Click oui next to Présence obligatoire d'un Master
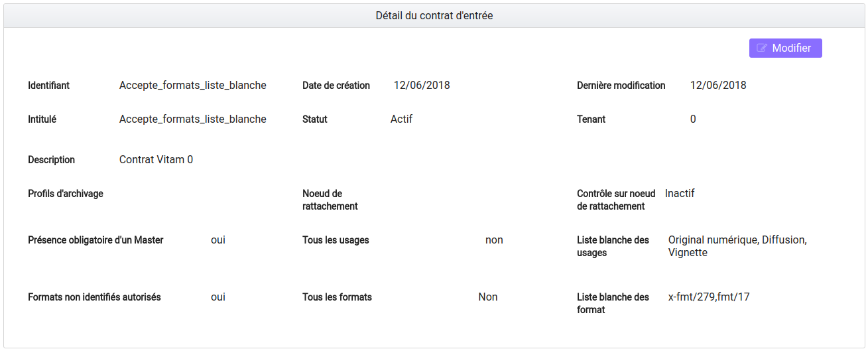 coord(218,240)
